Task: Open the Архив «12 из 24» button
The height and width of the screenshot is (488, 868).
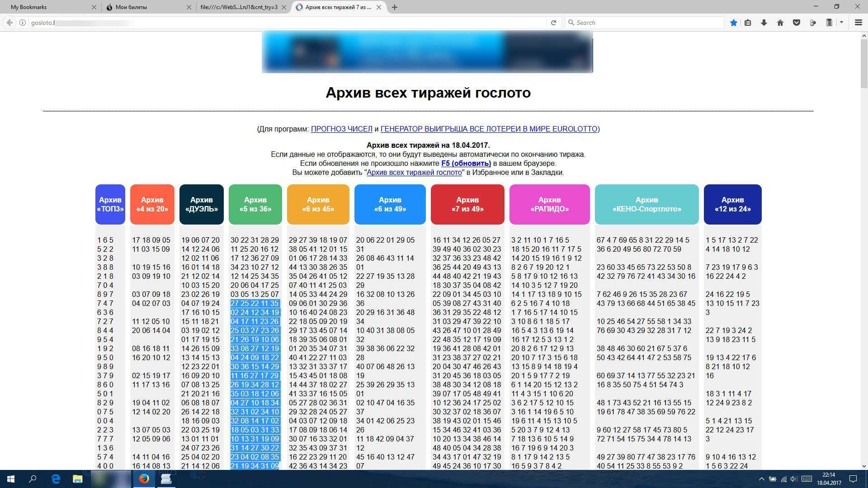Action: point(733,204)
